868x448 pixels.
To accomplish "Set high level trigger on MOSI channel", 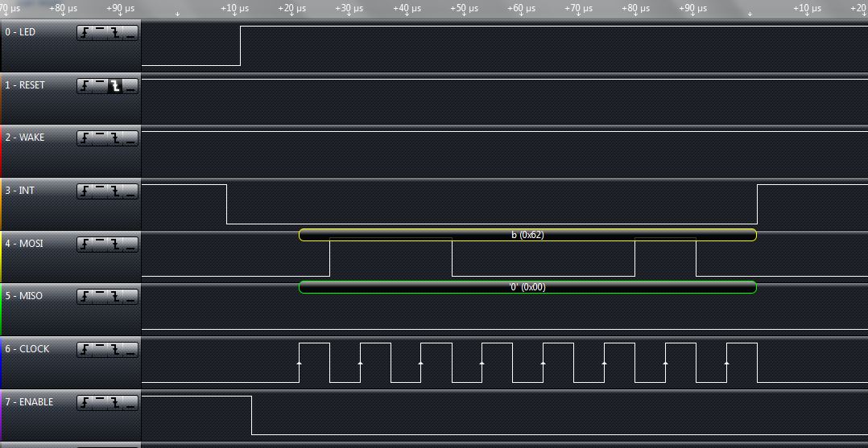I will 100,245.
